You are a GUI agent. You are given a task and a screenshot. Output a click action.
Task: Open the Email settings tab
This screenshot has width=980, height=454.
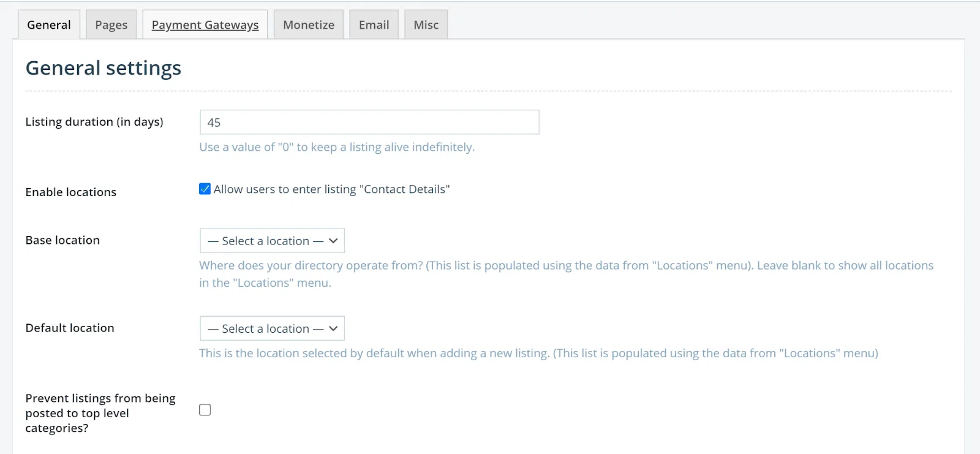[374, 25]
